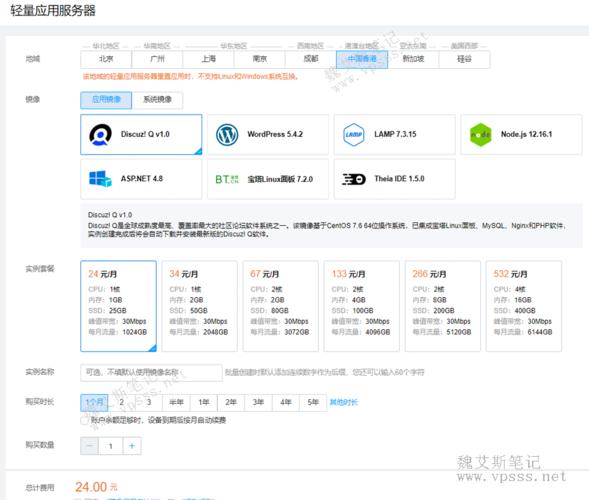Image resolution: width=589 pixels, height=500 pixels.
Task: Select the 24 元/月 instance plan
Action: (x=118, y=306)
